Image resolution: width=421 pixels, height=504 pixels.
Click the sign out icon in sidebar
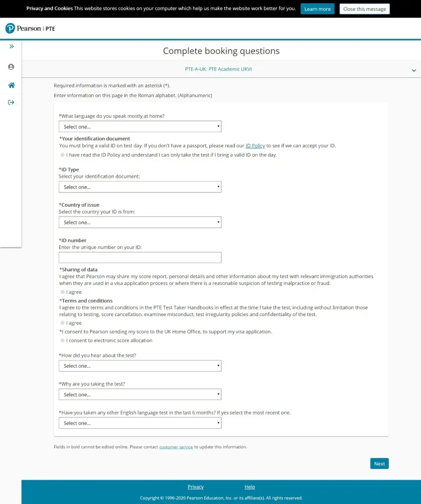(x=11, y=103)
